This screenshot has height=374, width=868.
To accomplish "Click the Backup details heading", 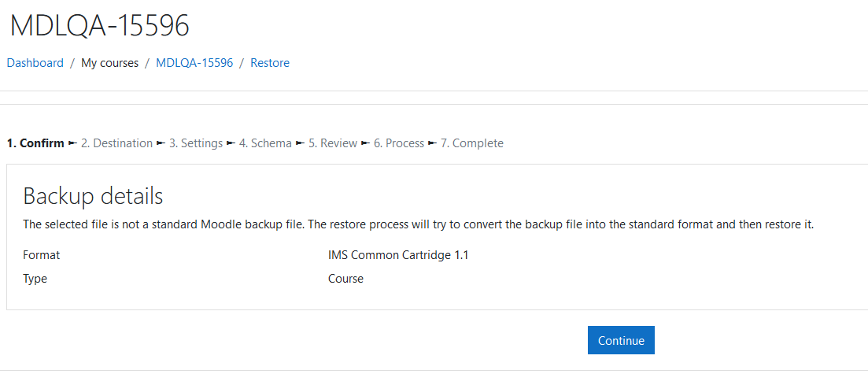I will 93,197.
